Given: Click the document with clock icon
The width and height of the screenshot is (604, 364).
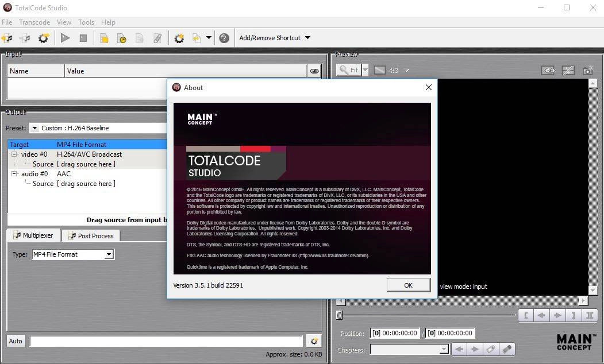Looking at the screenshot, I should click(122, 38).
